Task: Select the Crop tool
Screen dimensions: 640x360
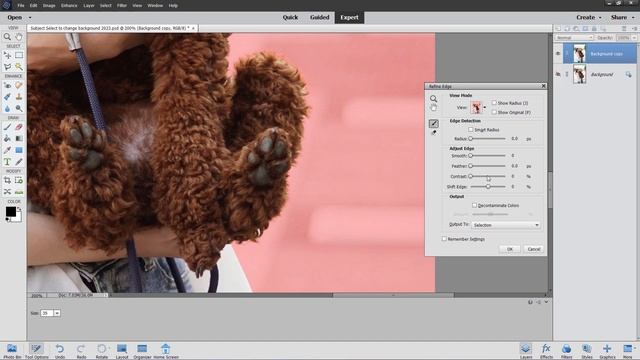Action: click(x=7, y=180)
